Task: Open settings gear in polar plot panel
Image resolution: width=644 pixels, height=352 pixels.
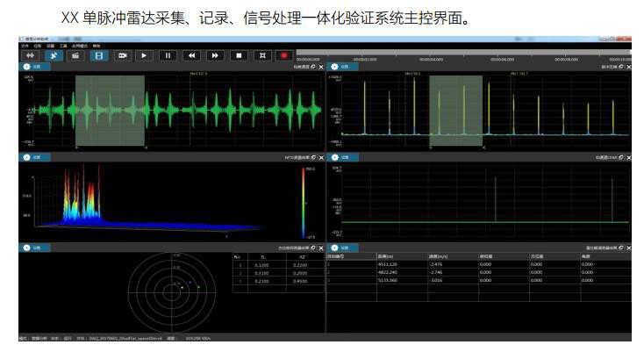Action: click(25, 248)
